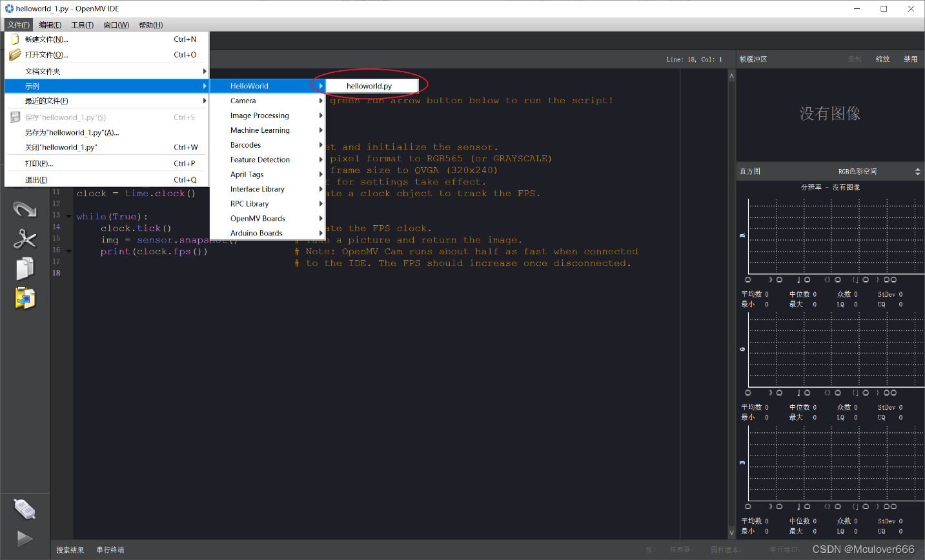Click the line 14 clock.tick() code
Image resolution: width=925 pixels, height=560 pixels.
coord(136,228)
